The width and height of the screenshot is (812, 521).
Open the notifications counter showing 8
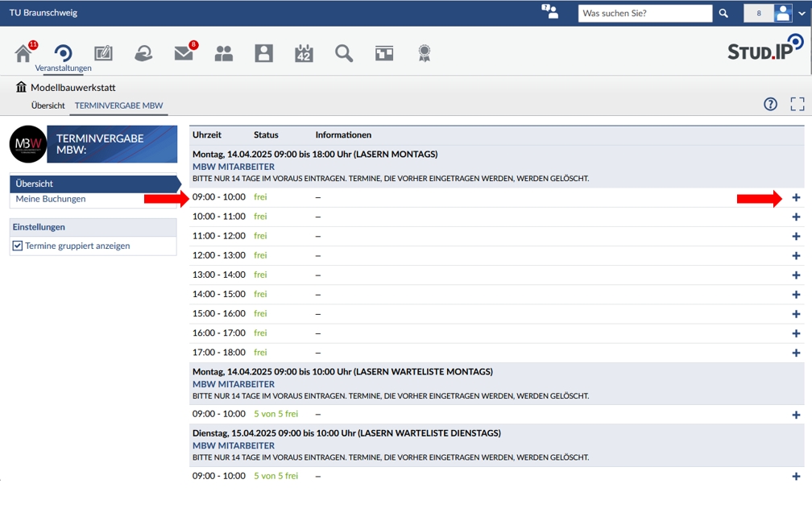tap(759, 13)
